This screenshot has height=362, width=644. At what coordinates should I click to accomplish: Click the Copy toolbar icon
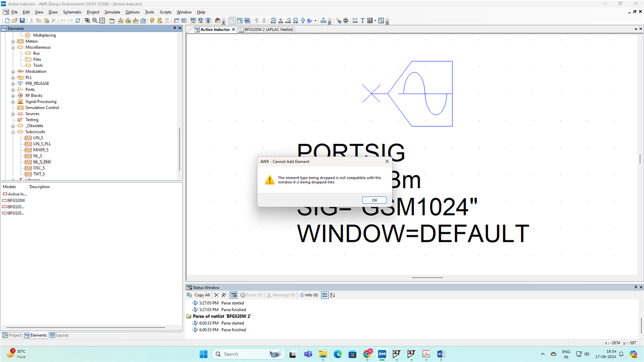coord(39,21)
